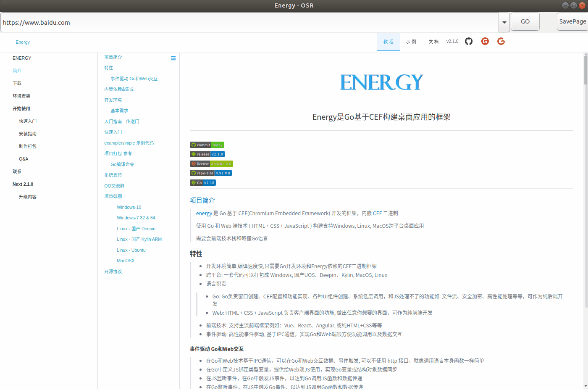Expand the URL address bar dropdown arrow
Image resolution: width=588 pixels, height=390 pixels.
click(x=504, y=22)
